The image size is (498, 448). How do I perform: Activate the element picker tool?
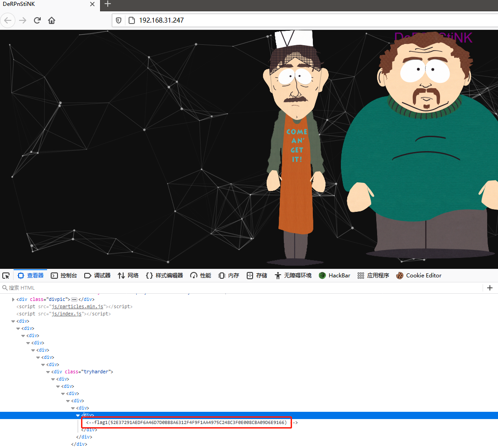pyautogui.click(x=6, y=276)
